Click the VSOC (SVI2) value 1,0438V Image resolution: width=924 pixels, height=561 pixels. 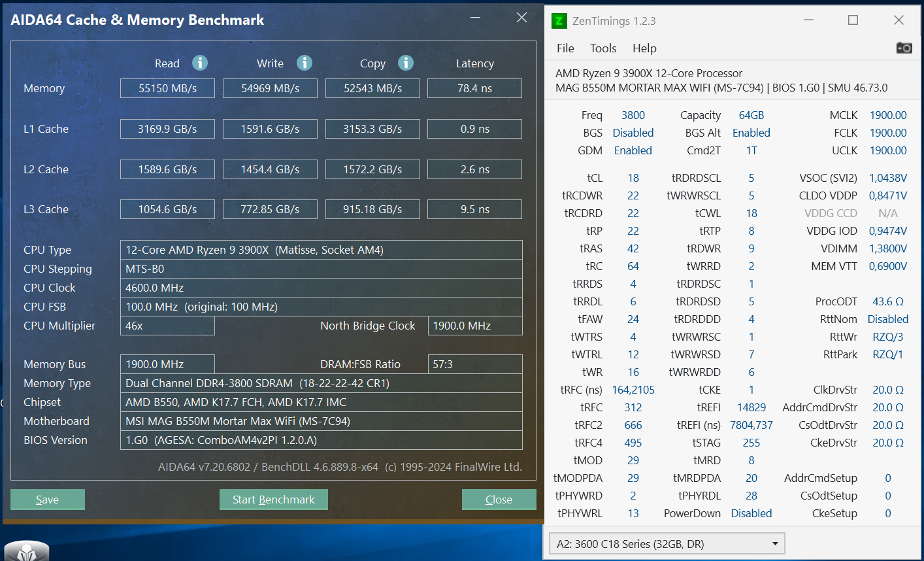point(888,178)
